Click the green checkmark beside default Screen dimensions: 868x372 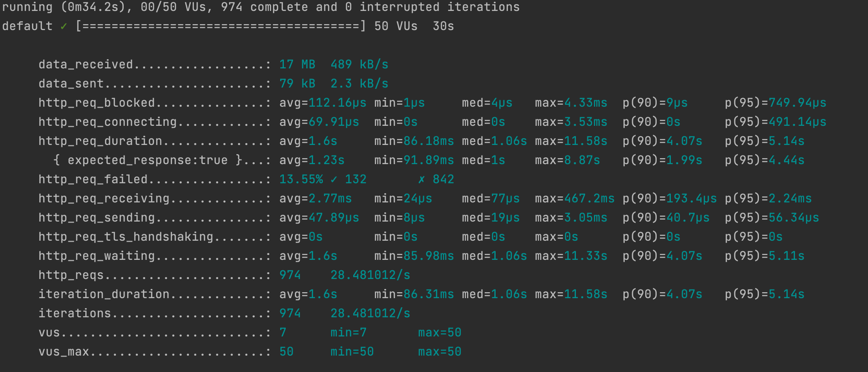pyautogui.click(x=63, y=26)
